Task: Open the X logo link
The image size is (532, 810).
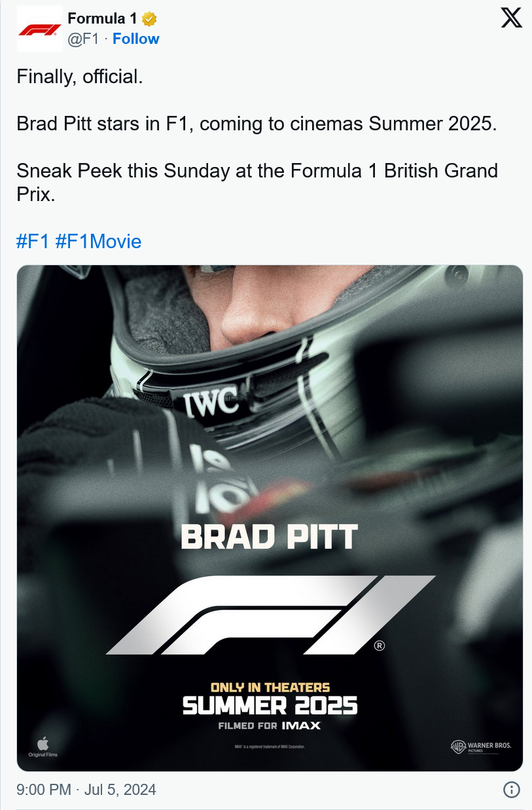Action: click(511, 18)
